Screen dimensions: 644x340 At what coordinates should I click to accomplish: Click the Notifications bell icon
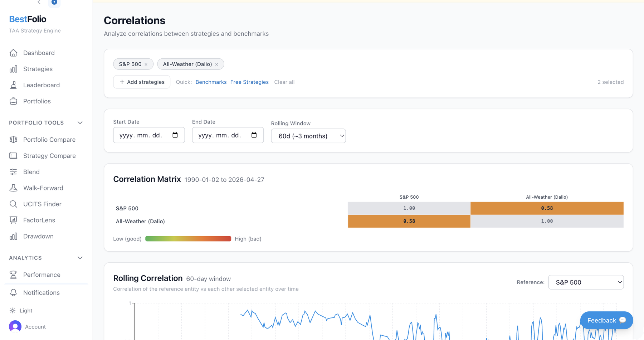tap(13, 293)
